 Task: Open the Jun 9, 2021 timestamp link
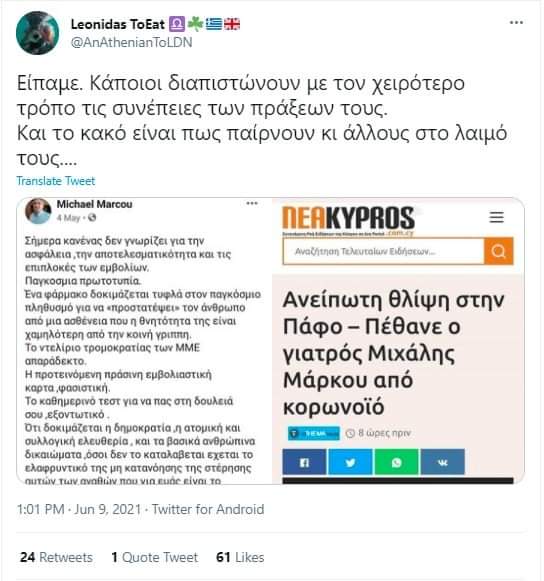(79, 509)
